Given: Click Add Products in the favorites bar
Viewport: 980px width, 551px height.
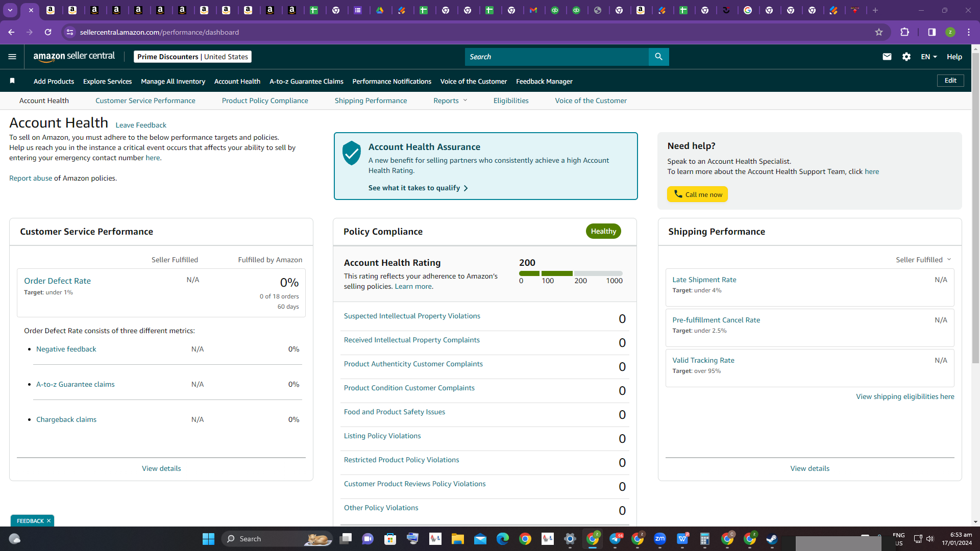Looking at the screenshot, I should pyautogui.click(x=54, y=81).
